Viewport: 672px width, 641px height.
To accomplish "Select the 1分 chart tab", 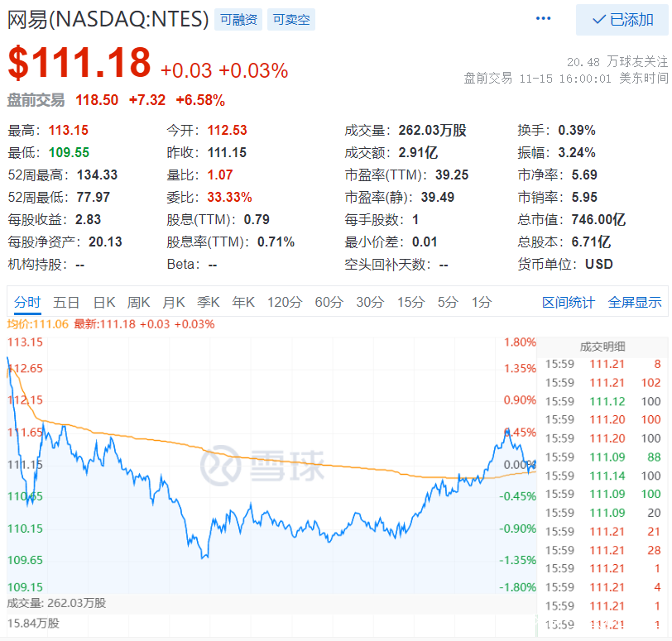I will pos(482,302).
